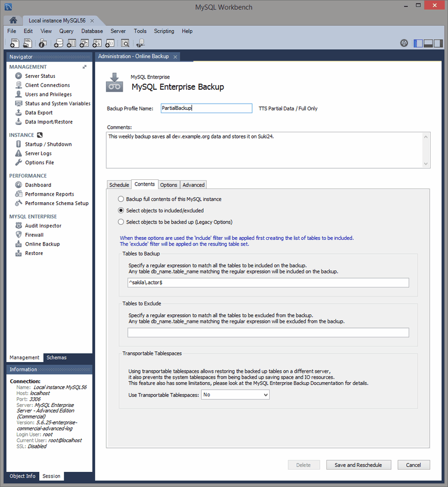Click the Save and Reschedule button
The width and height of the screenshot is (448, 487).
coord(358,465)
